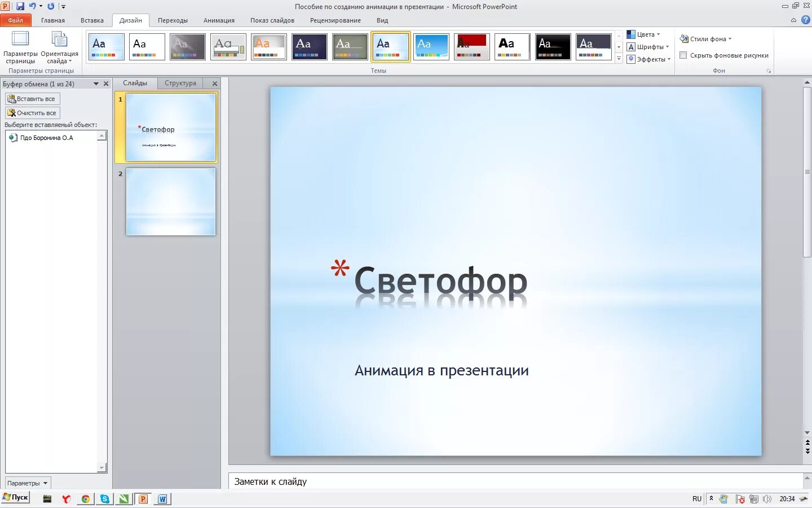Go to next slide using double-arrow button
This screenshot has height=508, width=812.
pyautogui.click(x=807, y=451)
